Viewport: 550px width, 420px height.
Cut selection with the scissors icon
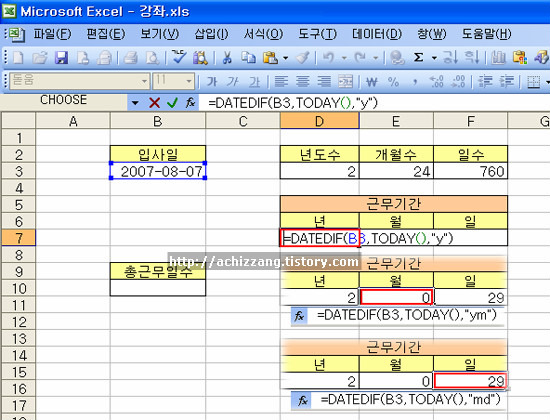tap(227, 58)
